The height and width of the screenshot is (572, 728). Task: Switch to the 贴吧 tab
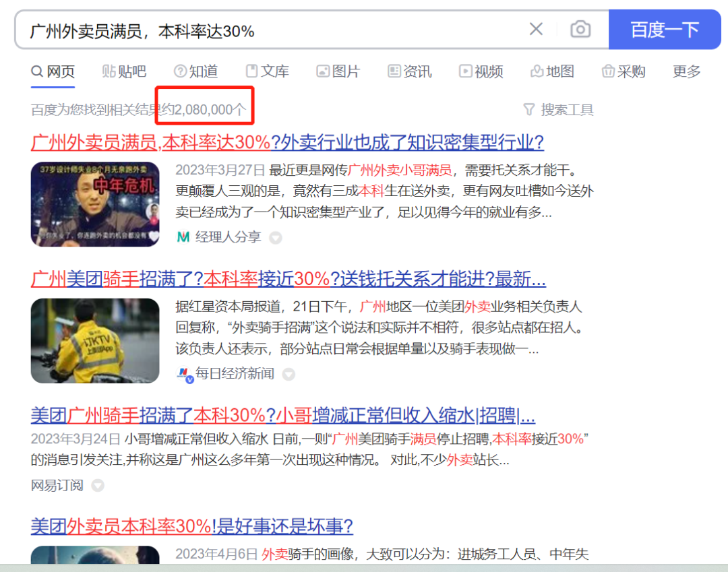124,71
